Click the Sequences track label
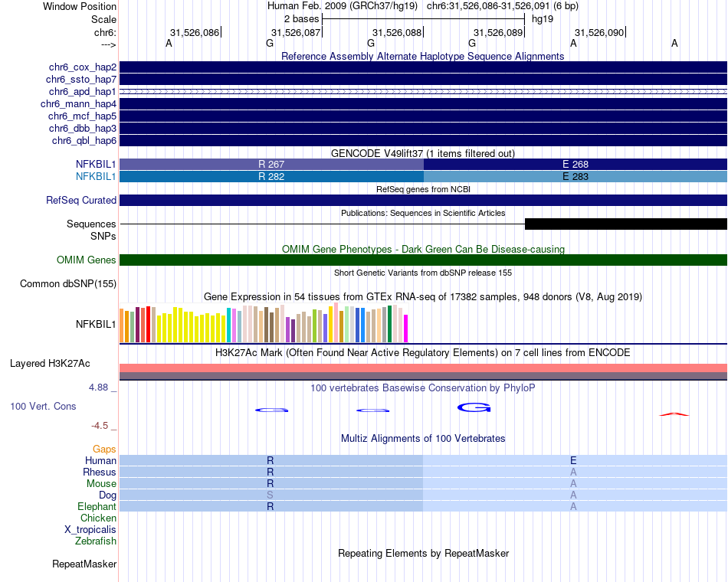Image resolution: width=728 pixels, height=582 pixels. 91,224
